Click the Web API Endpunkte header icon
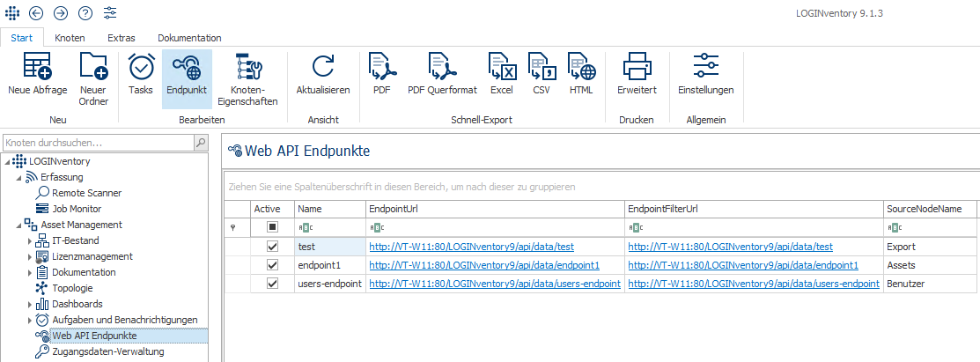Screen dimensions: 980x362 (235, 150)
